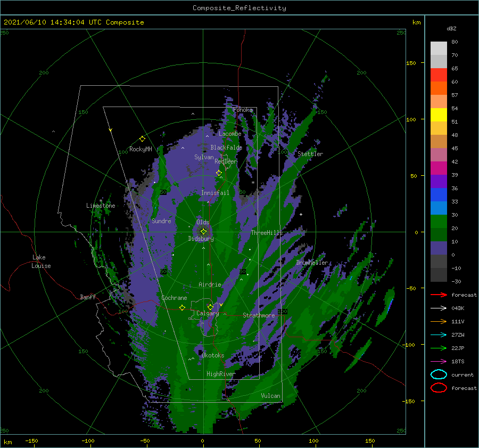Click the RedDeer city label
Screen dimensions: 479x448
coord(226,161)
